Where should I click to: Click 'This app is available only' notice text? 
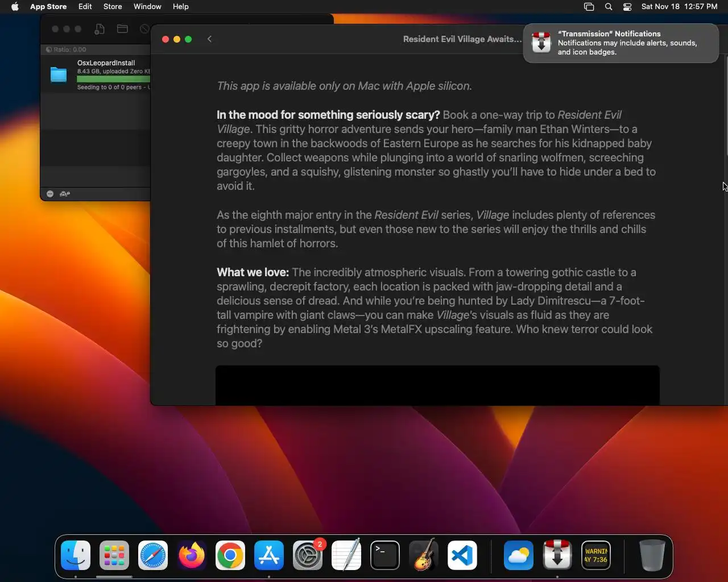[x=344, y=86]
